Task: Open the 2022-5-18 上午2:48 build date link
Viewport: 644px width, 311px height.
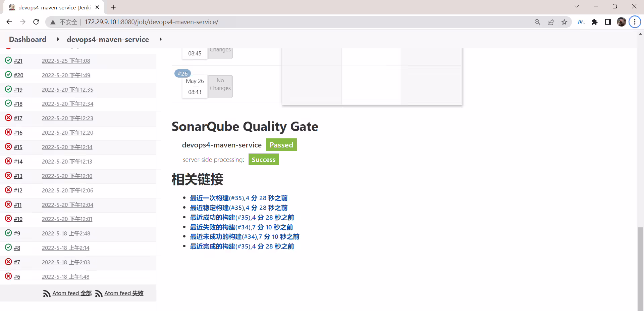Action: (66, 233)
